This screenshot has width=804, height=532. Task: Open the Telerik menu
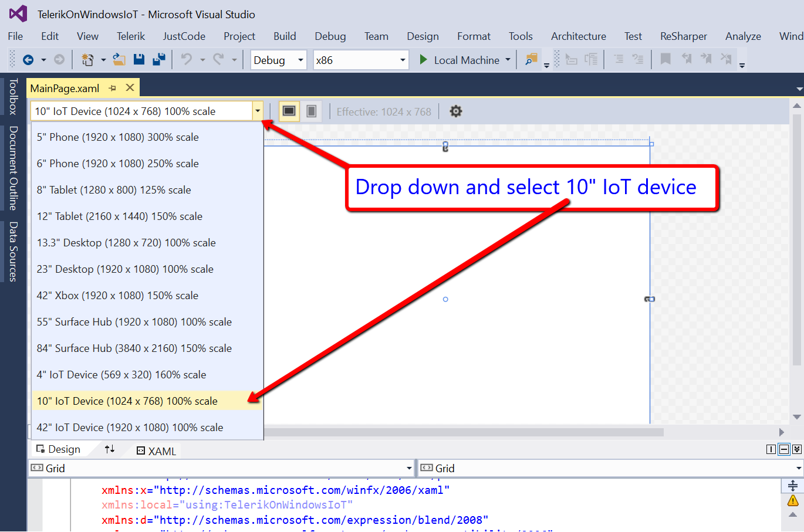tap(130, 36)
